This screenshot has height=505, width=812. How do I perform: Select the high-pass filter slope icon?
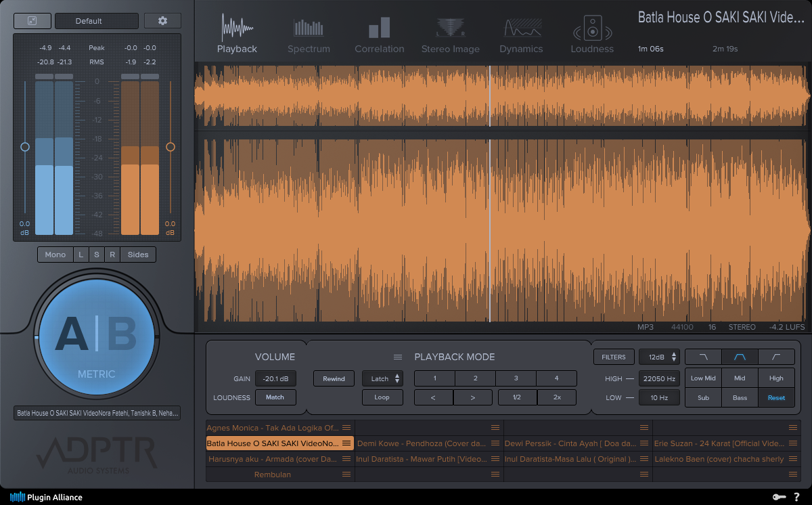click(x=776, y=357)
